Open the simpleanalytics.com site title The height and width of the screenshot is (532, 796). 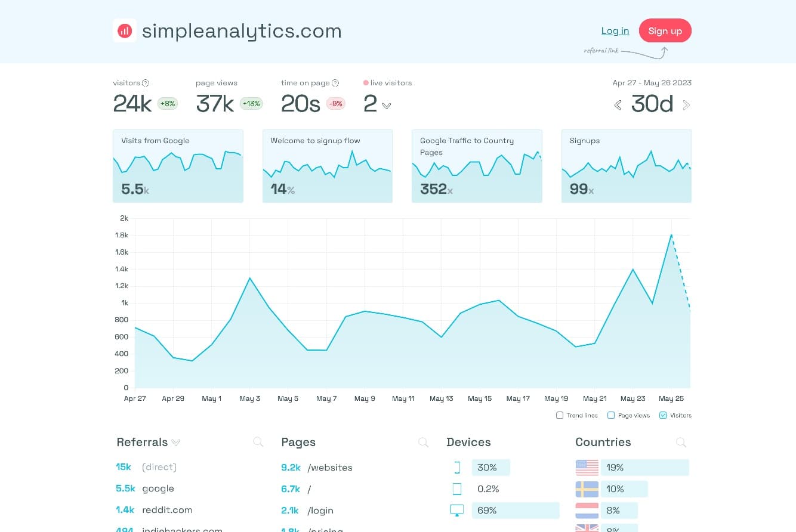pos(242,31)
